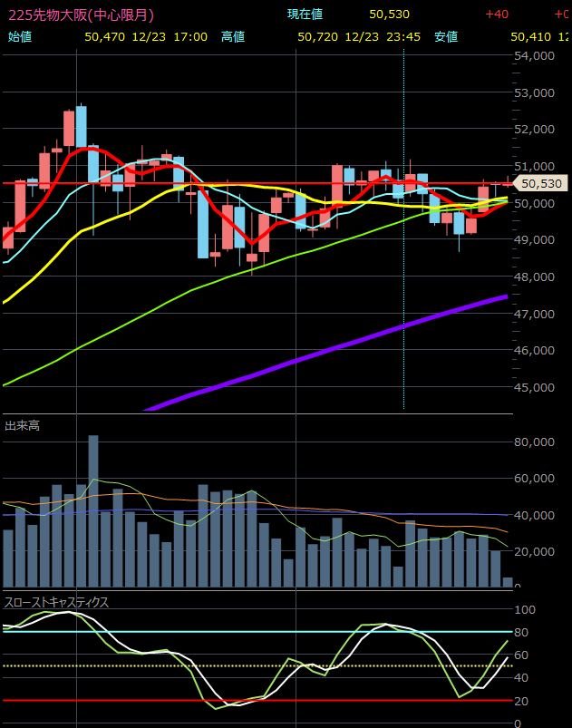Click the +40 price change value
The image size is (572, 728).
pos(496,15)
